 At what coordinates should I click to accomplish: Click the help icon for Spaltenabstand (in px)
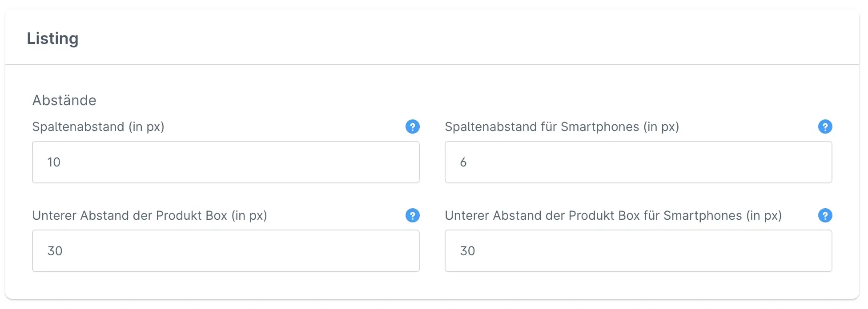coord(412,127)
